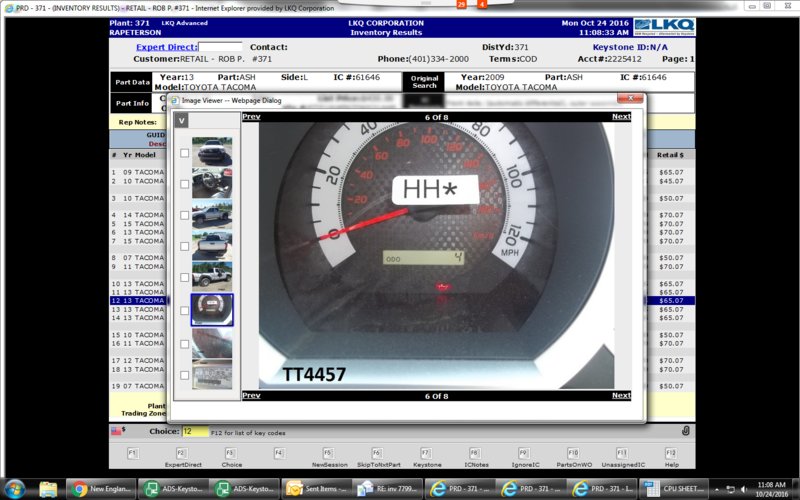This screenshot has width=800, height=500.
Task: Tick checkbox beside speedometer thumbnail
Action: pyautogui.click(x=185, y=310)
